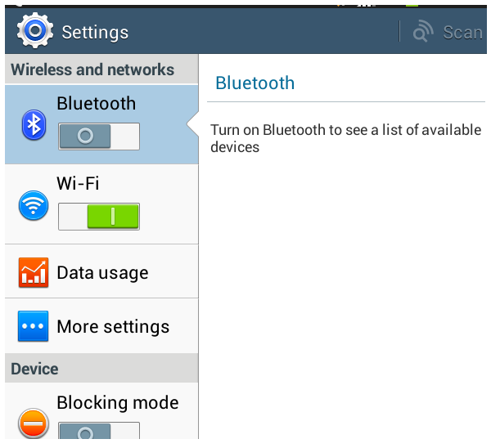Turn on the Bluetooth switch

[x=99, y=137]
